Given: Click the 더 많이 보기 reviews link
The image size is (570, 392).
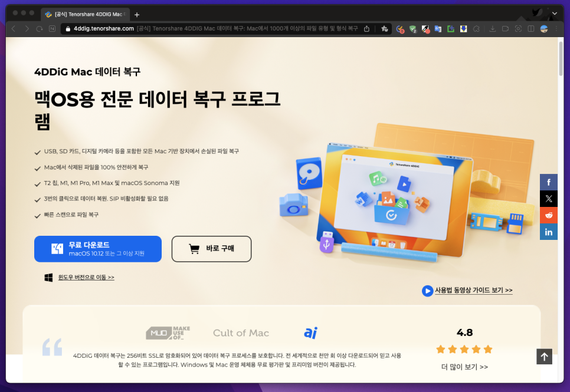Looking at the screenshot, I should point(464,367).
